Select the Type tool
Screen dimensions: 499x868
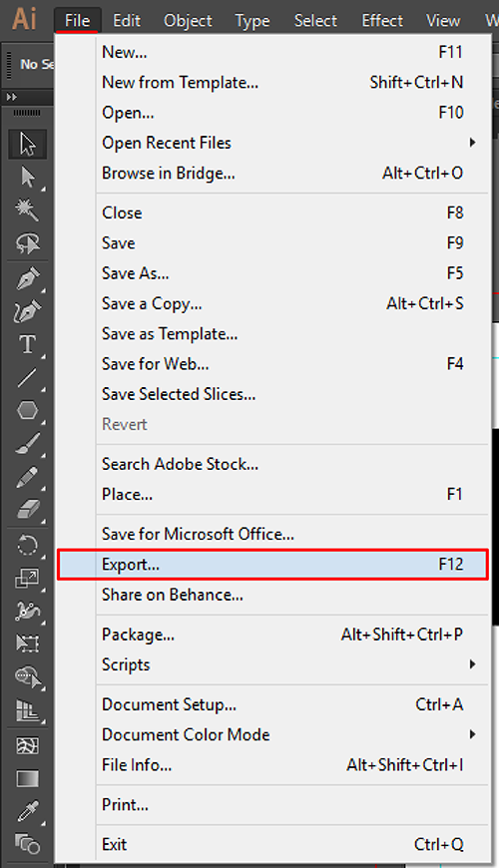27,344
